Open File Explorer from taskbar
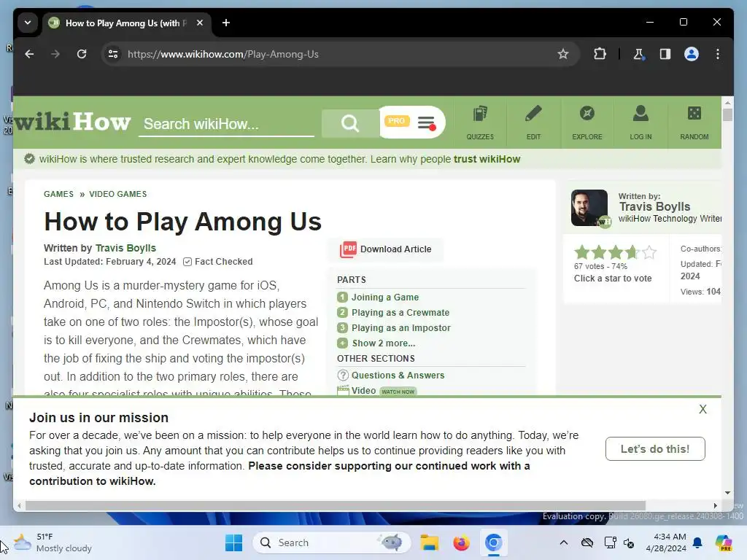Screen dimensions: 747x560 [x=429, y=542]
